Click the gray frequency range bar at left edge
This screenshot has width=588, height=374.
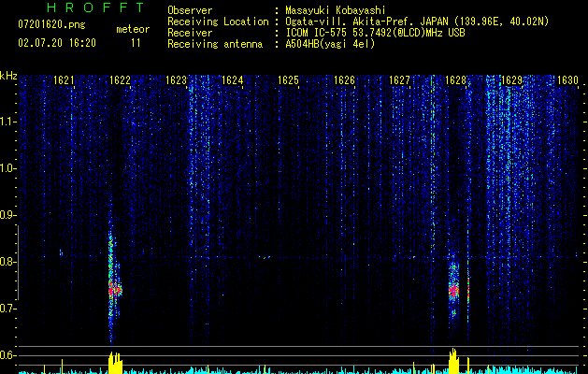tap(18, 262)
